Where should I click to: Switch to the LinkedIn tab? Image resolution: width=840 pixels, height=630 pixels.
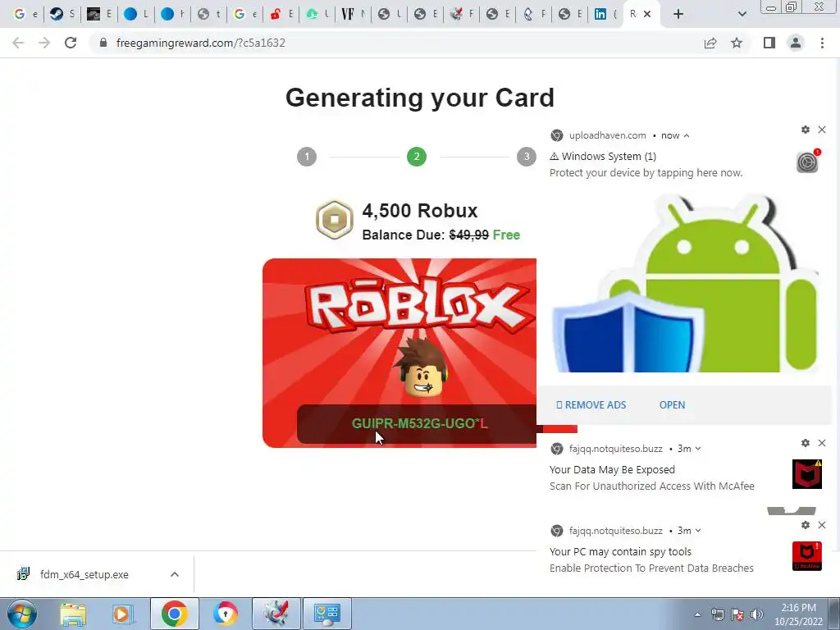tap(606, 14)
